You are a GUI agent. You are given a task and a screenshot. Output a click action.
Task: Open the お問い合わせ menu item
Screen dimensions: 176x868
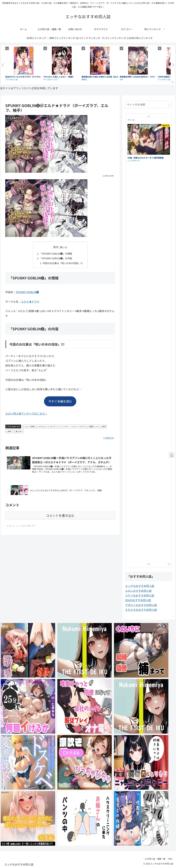(x=75, y=29)
